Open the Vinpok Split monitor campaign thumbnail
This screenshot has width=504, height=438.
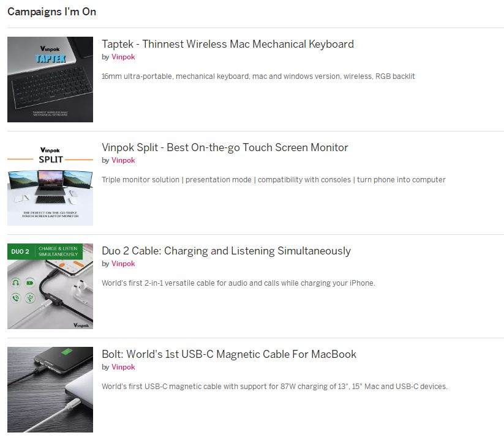coord(50,183)
